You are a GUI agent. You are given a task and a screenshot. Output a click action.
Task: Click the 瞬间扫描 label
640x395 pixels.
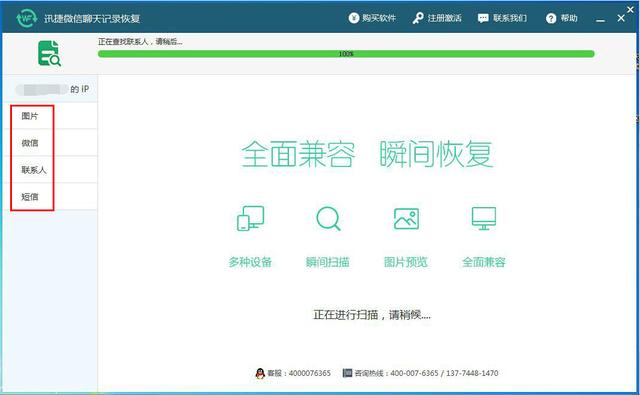[328, 262]
